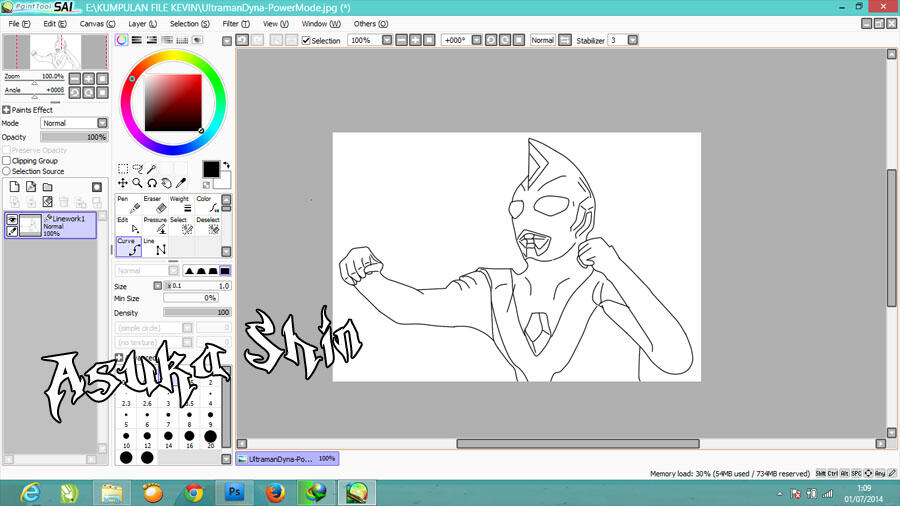
Task: Select the move tool
Action: point(123,183)
